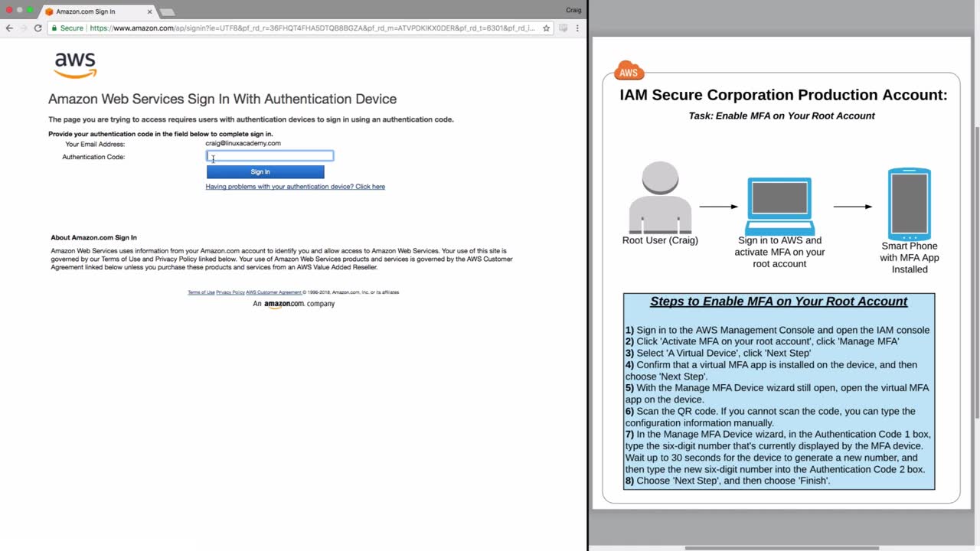Click the 'About Amazon.com Sign In' heading
This screenshot has width=980, height=551.
tap(93, 238)
